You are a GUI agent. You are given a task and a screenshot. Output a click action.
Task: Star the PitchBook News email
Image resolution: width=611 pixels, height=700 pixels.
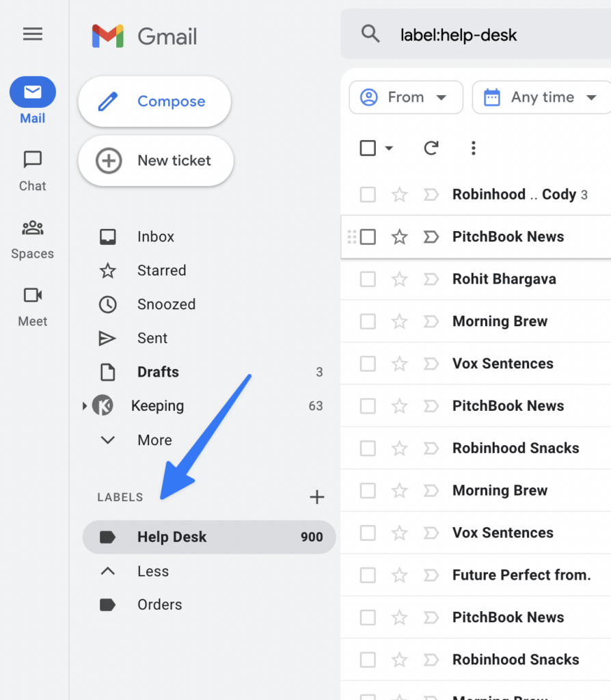399,237
